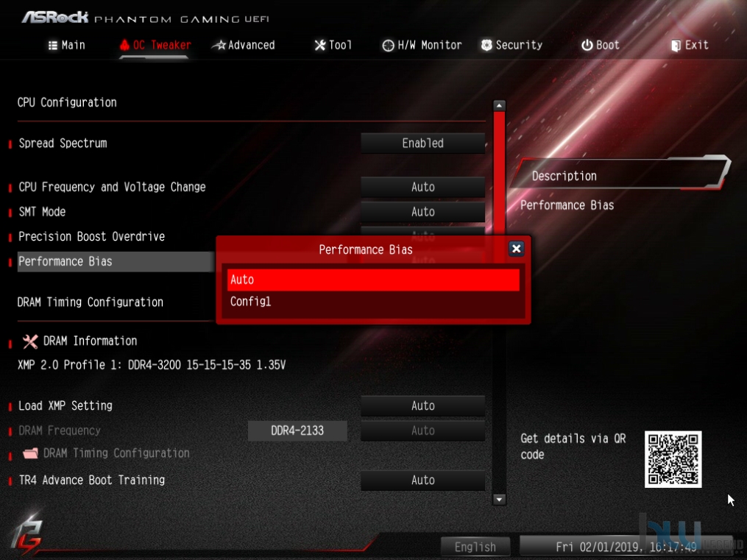Click the DRAM Timing Configuration folder icon
Screen dimensions: 747x560
click(x=30, y=453)
